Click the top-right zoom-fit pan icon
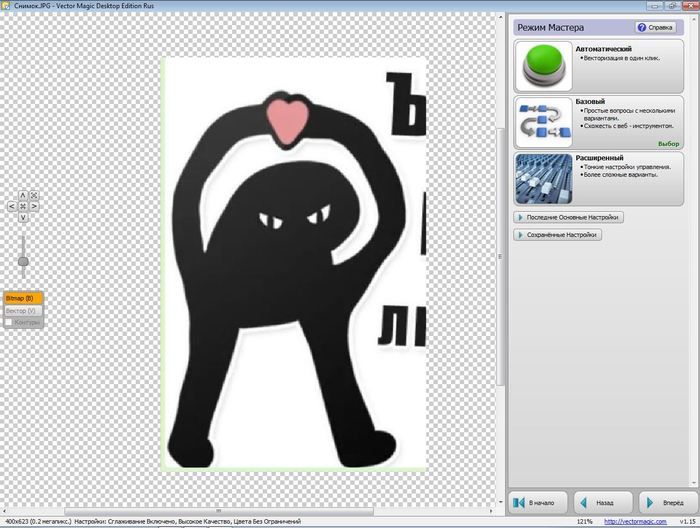The height and width of the screenshot is (528, 700). click(x=34, y=195)
